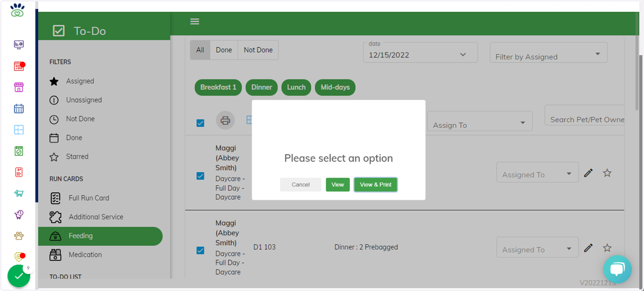Open the dashboard monitor icon in left rail
The height and width of the screenshot is (291, 644).
click(x=19, y=45)
